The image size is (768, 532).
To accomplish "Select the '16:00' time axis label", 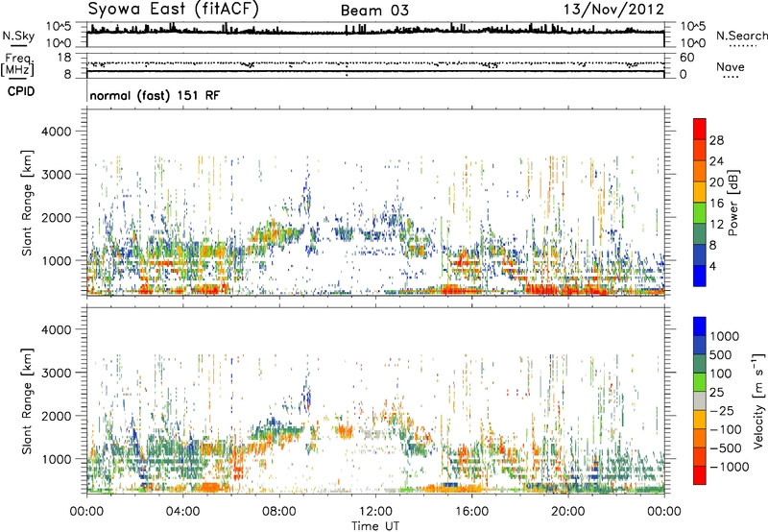I will click(471, 512).
